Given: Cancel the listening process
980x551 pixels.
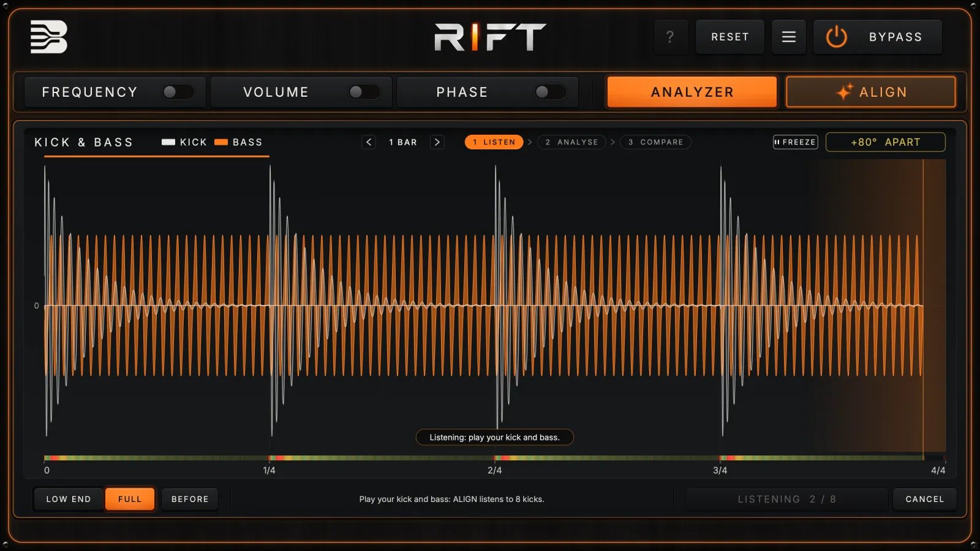Looking at the screenshot, I should [x=925, y=499].
